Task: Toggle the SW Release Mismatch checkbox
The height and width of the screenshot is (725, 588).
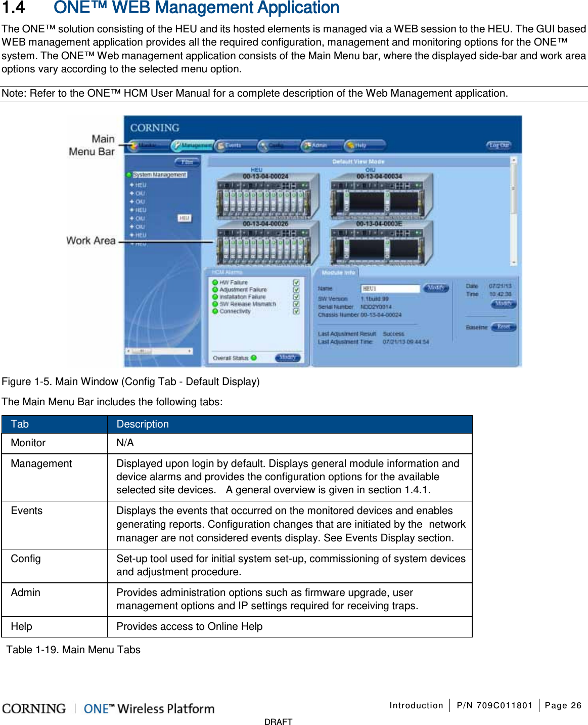Action: pos(296,304)
